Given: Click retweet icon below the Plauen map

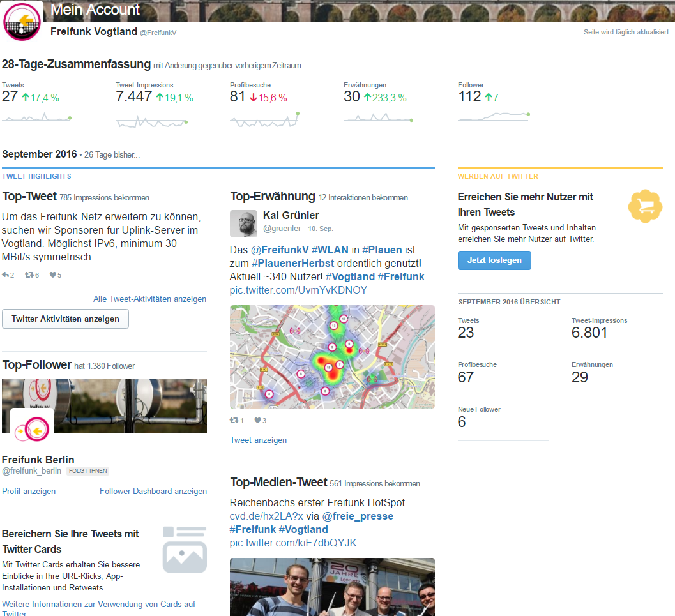Looking at the screenshot, I should pyautogui.click(x=234, y=421).
